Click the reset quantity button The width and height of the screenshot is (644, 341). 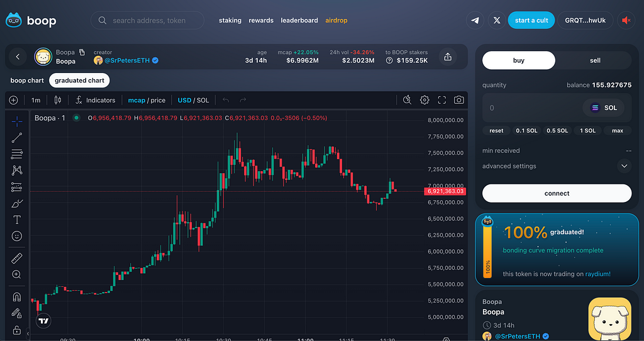point(496,131)
